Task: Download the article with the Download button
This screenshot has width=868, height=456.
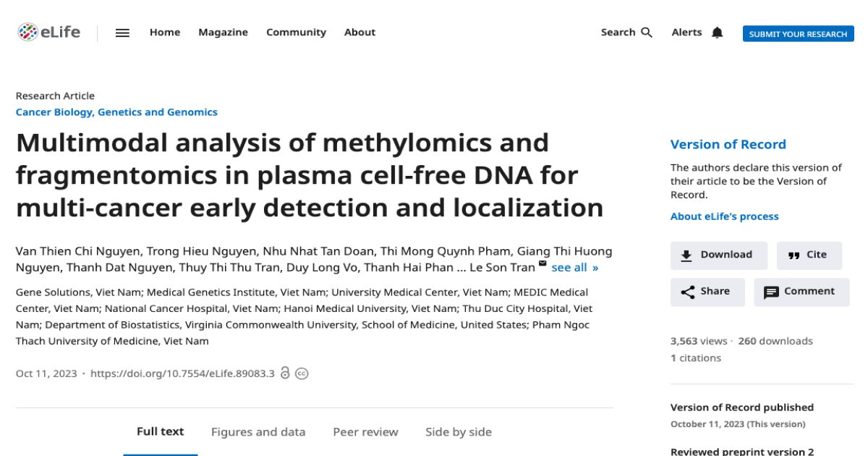Action: point(718,255)
